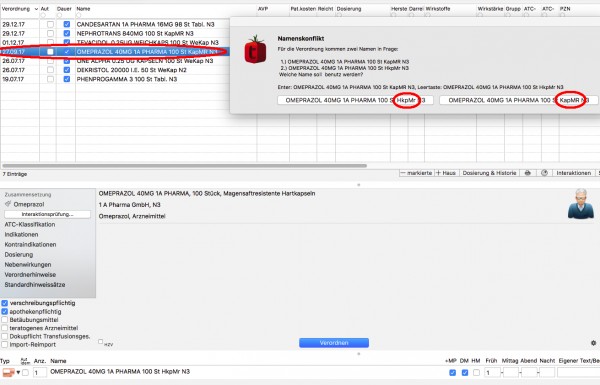Viewport: 600px width, 385px height.
Task: Click the Anz. quantity input field
Action: coord(40,372)
